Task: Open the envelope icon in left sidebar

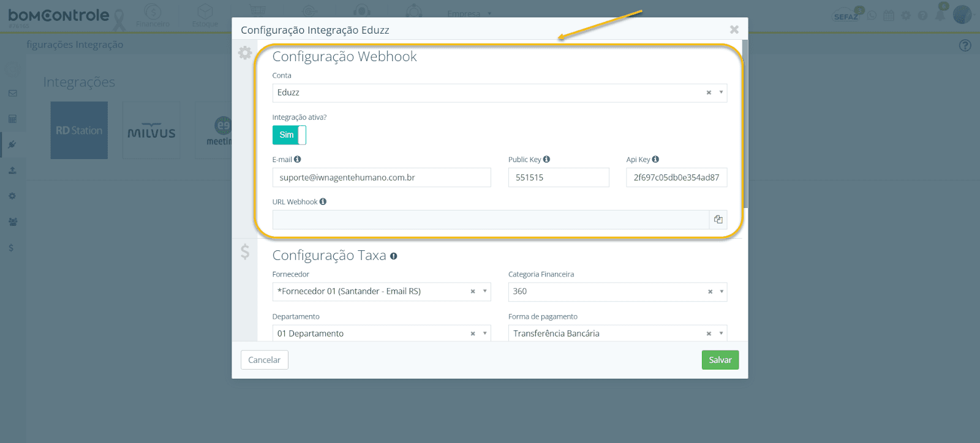Action: (x=12, y=94)
